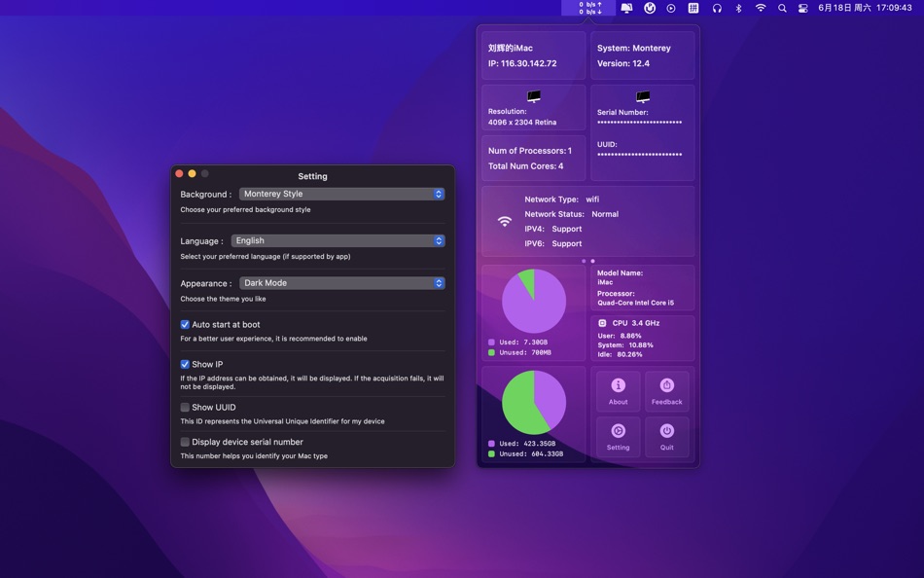Open About in the info panel
This screenshot has width=924, height=578.
coord(619,391)
